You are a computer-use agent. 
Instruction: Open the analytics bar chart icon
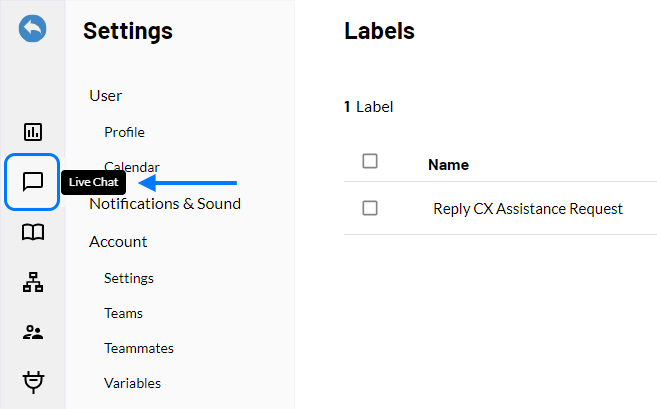click(x=33, y=132)
